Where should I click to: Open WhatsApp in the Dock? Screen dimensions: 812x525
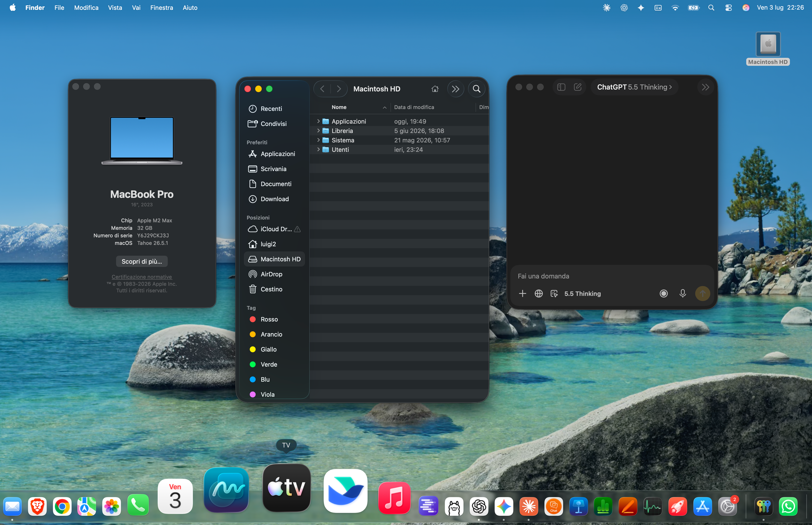pos(788,506)
